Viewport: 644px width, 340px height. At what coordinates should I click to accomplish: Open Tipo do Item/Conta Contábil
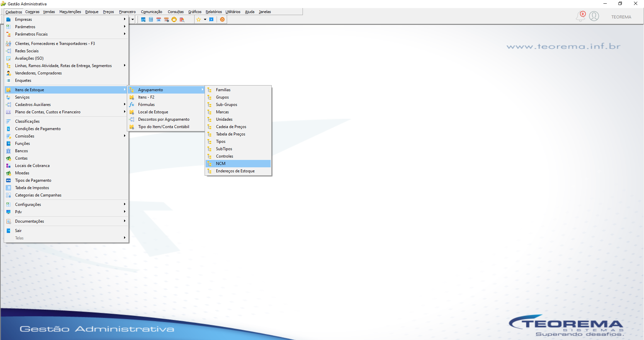point(166,127)
